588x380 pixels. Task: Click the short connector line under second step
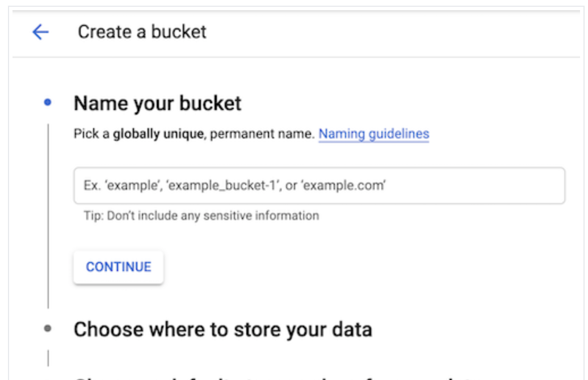pos(48,358)
